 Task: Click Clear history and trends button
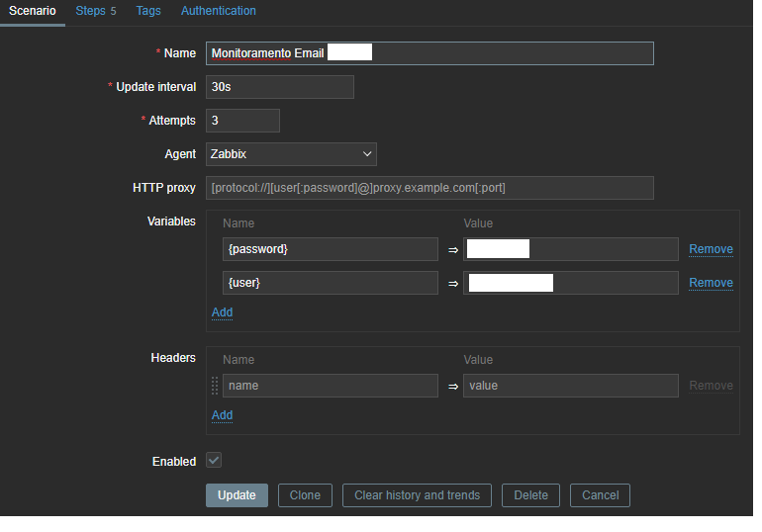417,495
